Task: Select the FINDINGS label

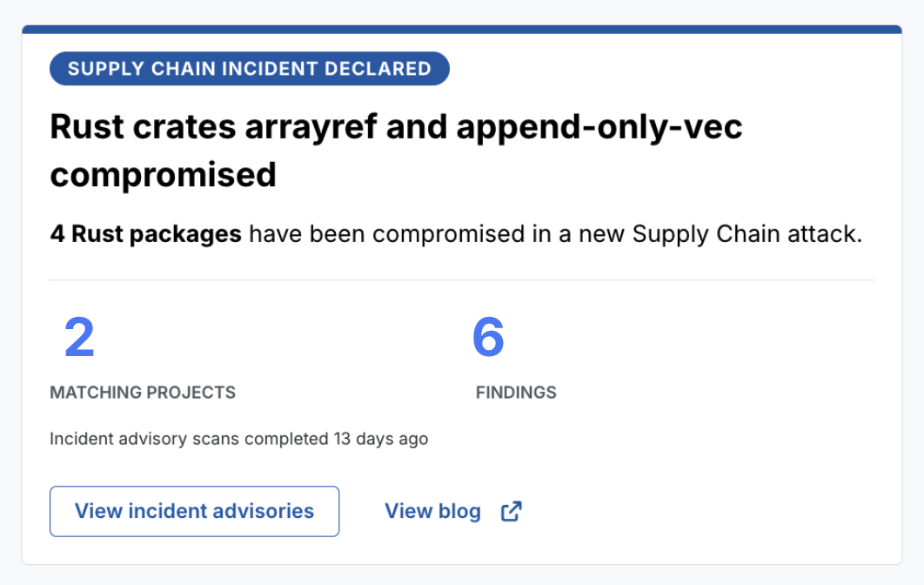Action: [x=516, y=392]
